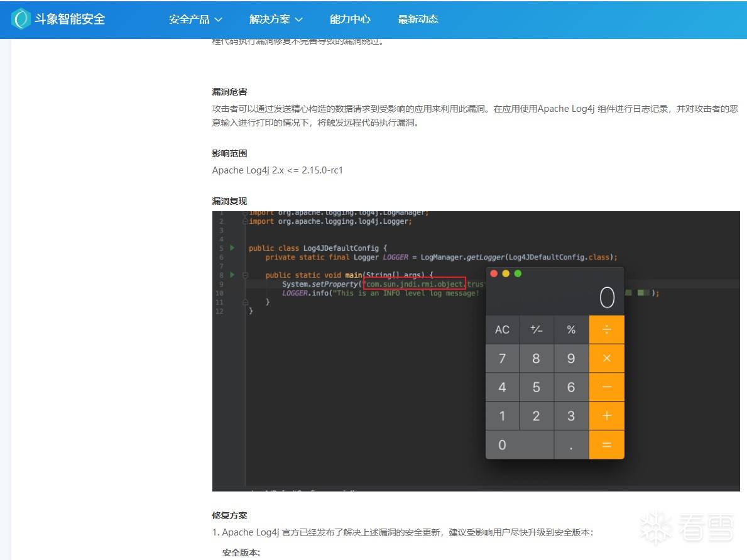747x560 pixels.
Task: Select the text Apache Log4j 2.x <= 2.15.0-rc1
Action: tap(277, 170)
